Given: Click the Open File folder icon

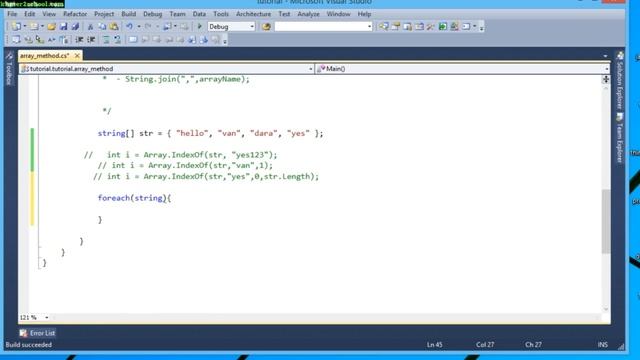Looking at the screenshot, I should point(51,27).
